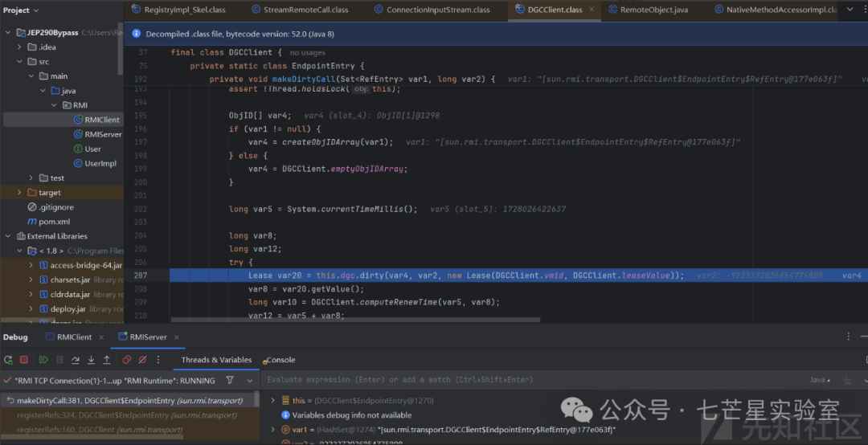Collapse External Libraries node

[8, 236]
